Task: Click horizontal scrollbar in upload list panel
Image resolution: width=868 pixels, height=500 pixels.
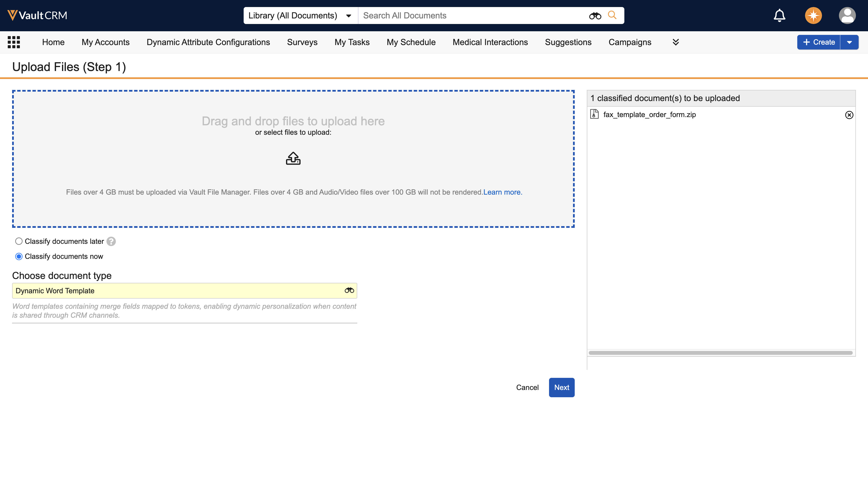Action: point(721,353)
